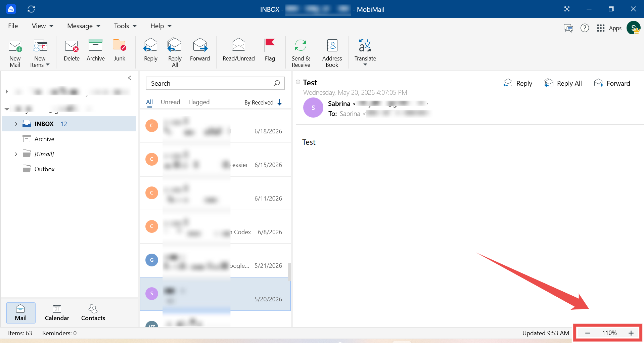
Task: Open the Calendar view
Action: [57, 313]
